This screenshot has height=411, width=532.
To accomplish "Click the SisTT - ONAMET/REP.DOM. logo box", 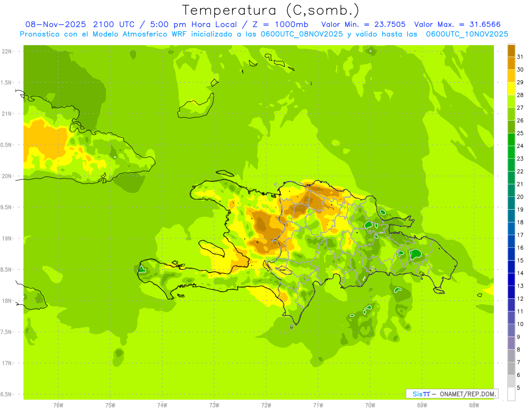I will coord(452,394).
